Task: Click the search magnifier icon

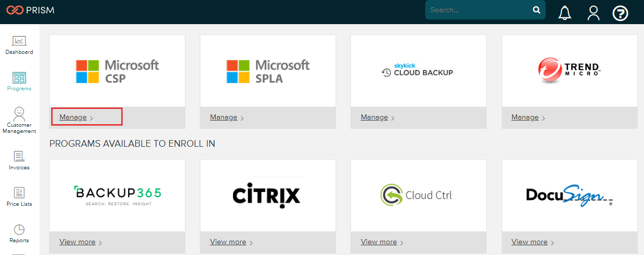Action: tap(536, 10)
